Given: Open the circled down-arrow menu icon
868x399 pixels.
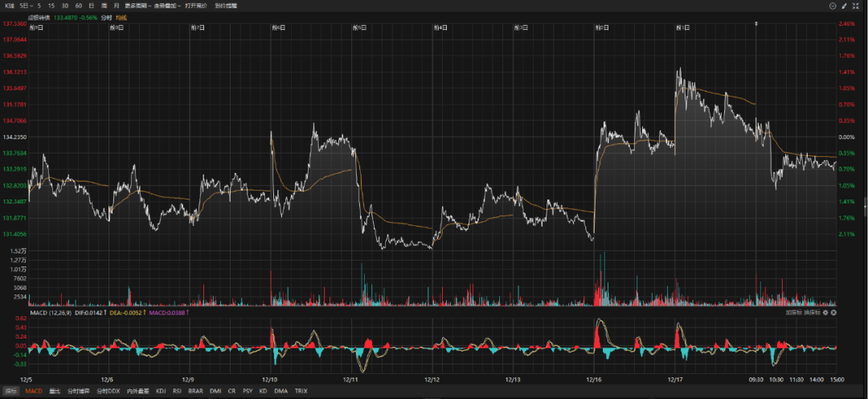Looking at the screenshot, I should coord(833,6).
